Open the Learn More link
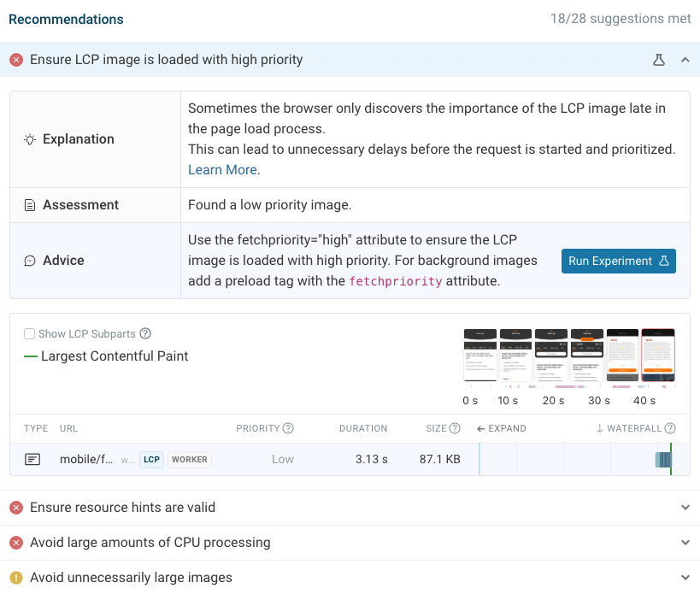Viewport: 700px width, 594px height. point(222,169)
